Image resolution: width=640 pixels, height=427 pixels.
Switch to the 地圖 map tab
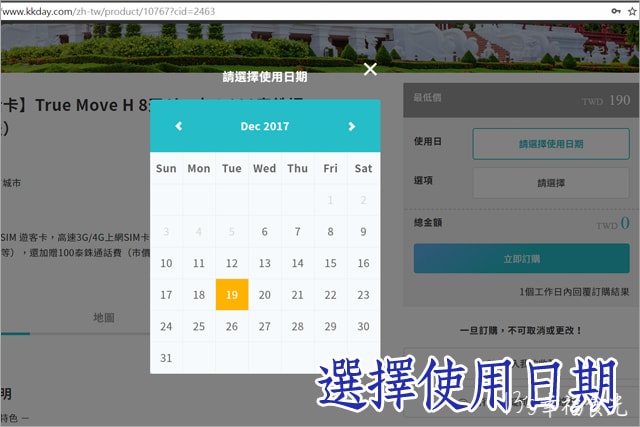[x=104, y=317]
